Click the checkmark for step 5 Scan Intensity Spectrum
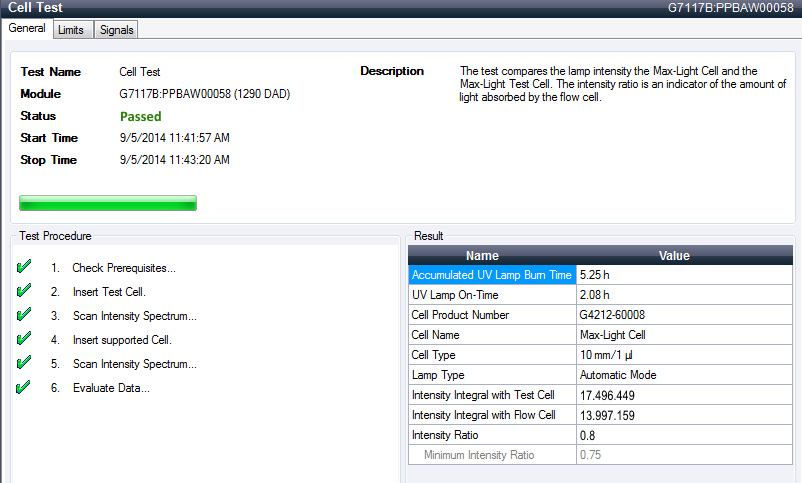 click(x=25, y=364)
